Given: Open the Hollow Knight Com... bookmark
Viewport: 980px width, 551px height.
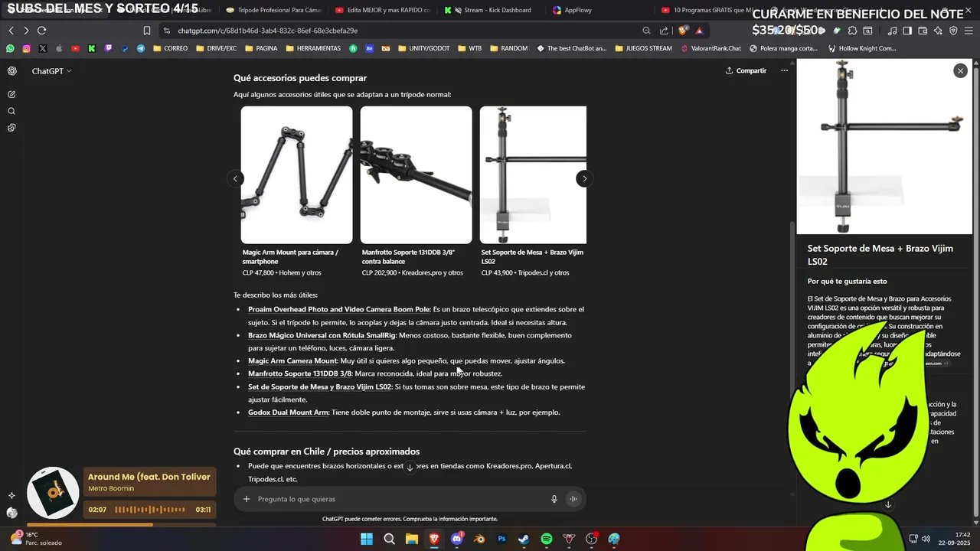Looking at the screenshot, I should (861, 48).
